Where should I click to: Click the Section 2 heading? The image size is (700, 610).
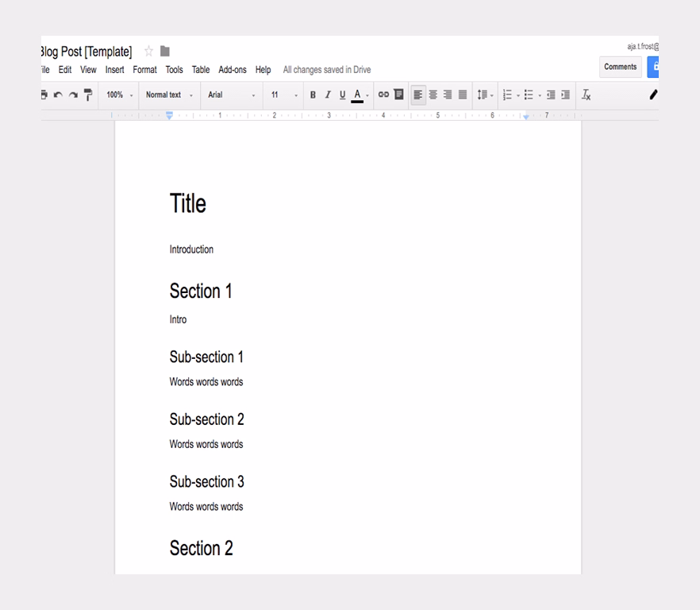click(202, 548)
